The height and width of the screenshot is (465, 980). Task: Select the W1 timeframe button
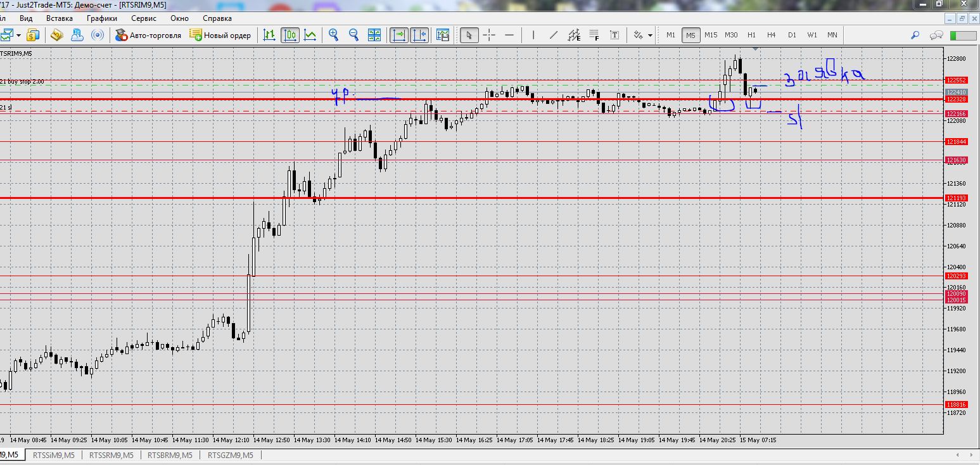pyautogui.click(x=812, y=35)
